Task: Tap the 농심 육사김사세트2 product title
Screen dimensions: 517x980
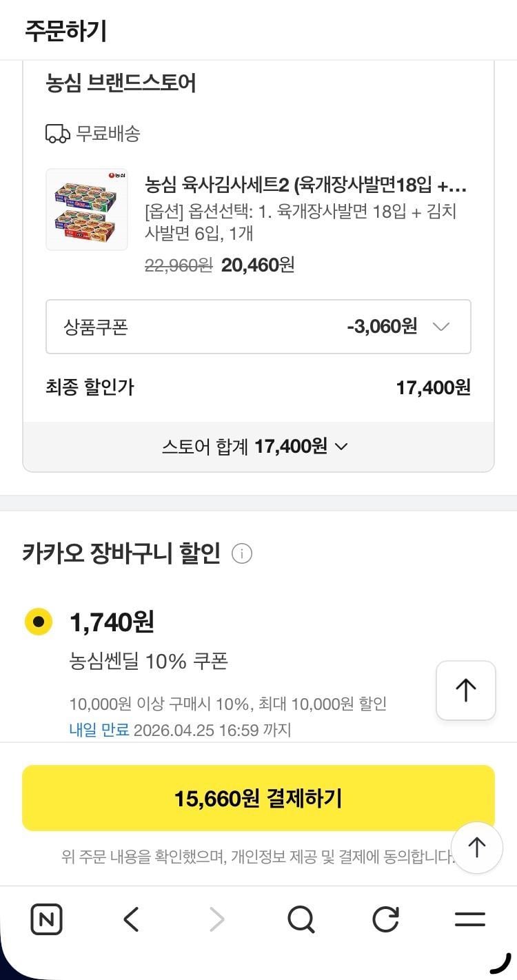Action: point(306,185)
